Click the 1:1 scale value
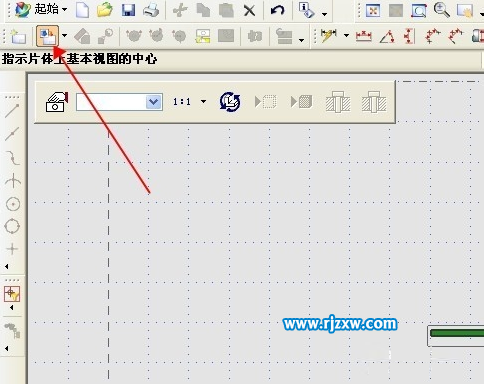The height and width of the screenshot is (384, 484). click(182, 102)
